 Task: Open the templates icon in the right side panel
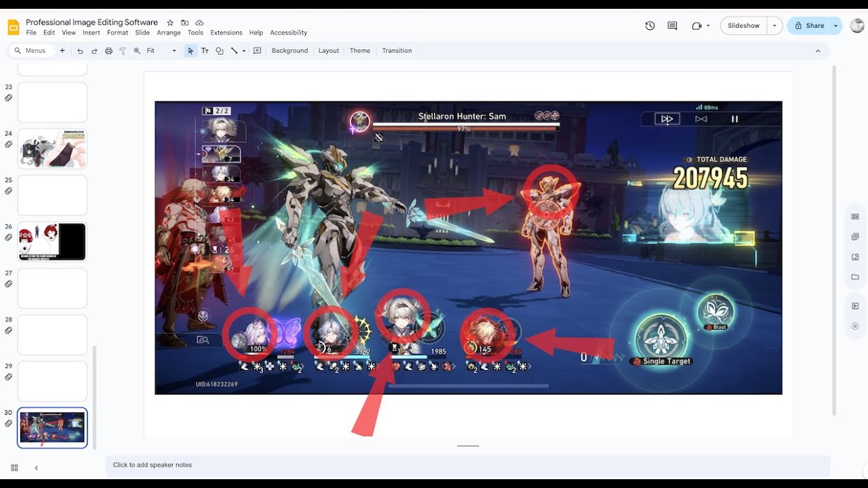(855, 217)
